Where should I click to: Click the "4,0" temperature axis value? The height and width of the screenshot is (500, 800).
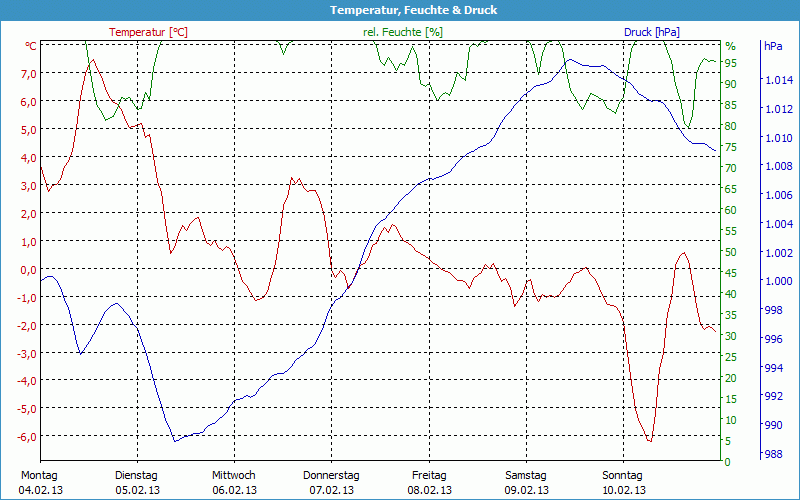click(x=28, y=157)
